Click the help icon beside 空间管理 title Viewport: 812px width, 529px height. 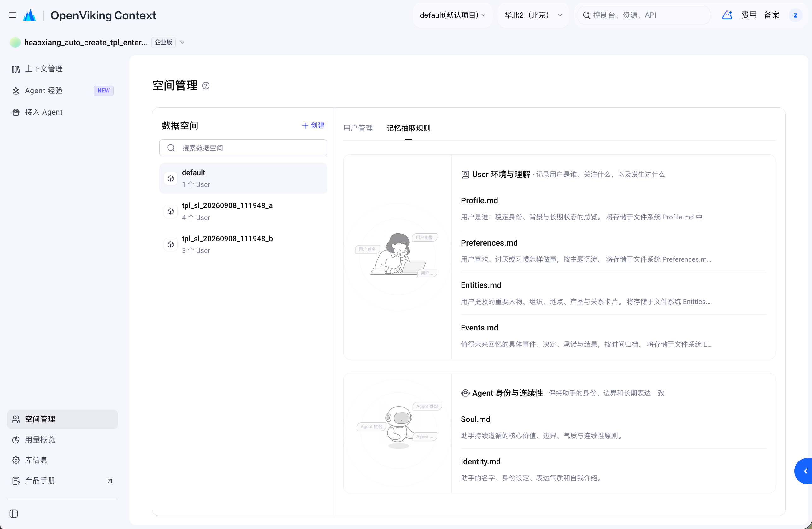pyautogui.click(x=206, y=86)
